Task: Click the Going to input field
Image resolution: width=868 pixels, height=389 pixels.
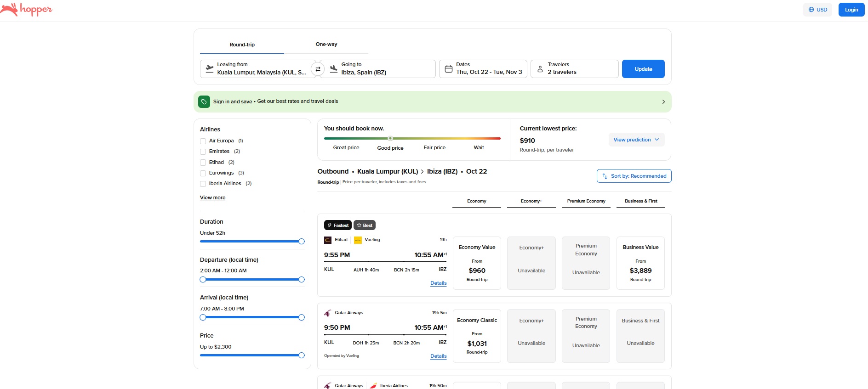Action: 377,69
